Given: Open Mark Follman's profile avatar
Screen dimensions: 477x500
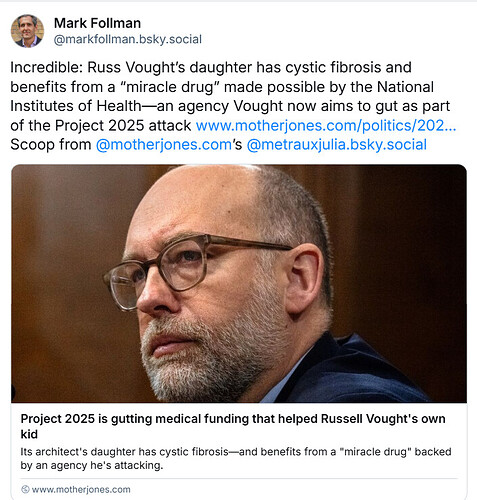Looking at the screenshot, I should pos(27,31).
